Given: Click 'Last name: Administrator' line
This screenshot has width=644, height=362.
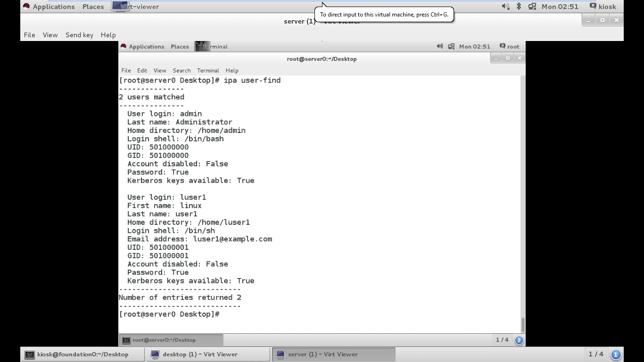Looking at the screenshot, I should [x=180, y=122].
